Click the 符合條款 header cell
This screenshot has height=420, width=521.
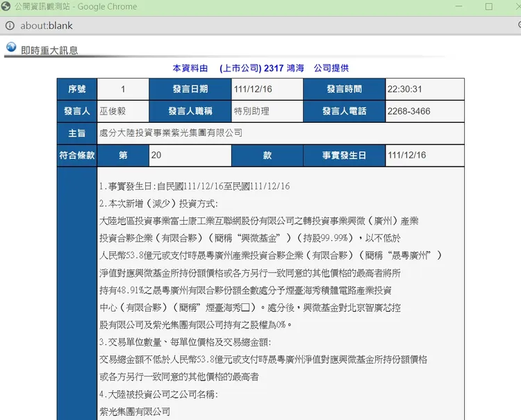[x=76, y=155]
